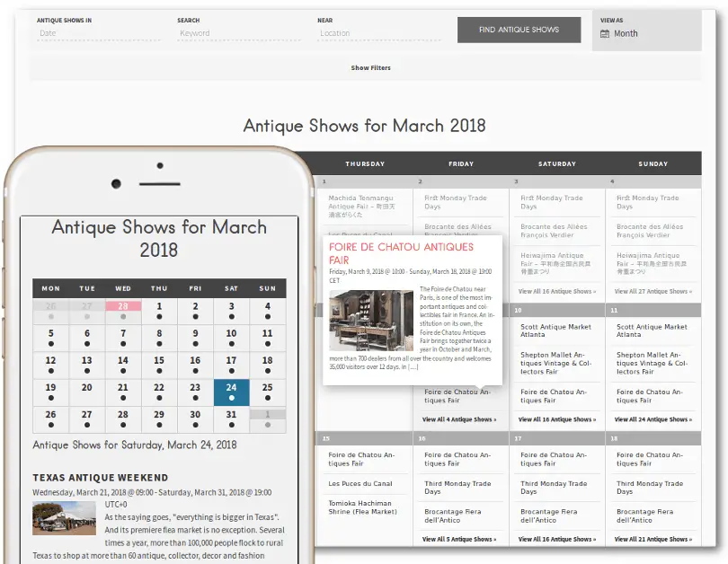Click View All 21 Antique Shows link
Viewport: 728px width, 564px height.
[653, 539]
